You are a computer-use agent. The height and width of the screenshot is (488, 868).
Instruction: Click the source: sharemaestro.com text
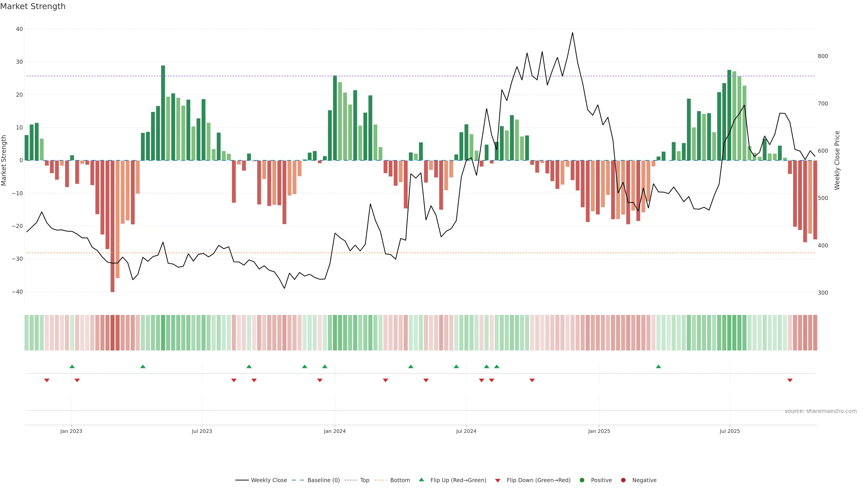point(821,411)
